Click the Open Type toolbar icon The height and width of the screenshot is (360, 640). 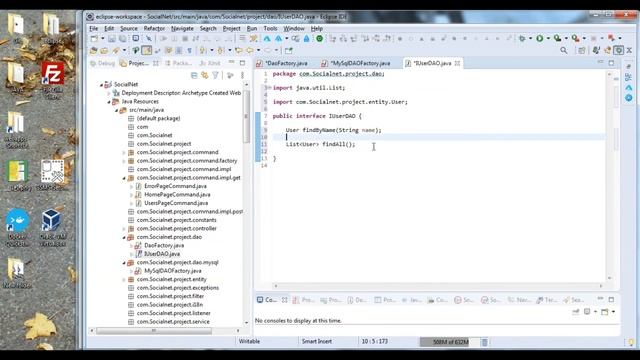(93, 50)
